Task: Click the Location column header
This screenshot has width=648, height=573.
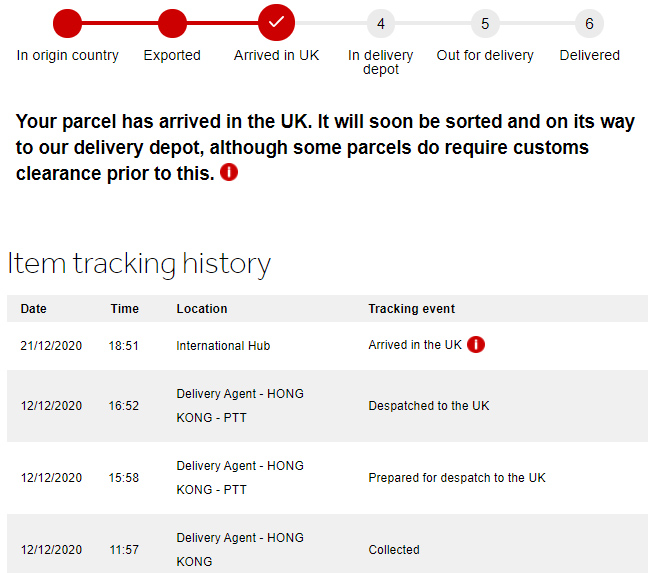Action: 202,309
